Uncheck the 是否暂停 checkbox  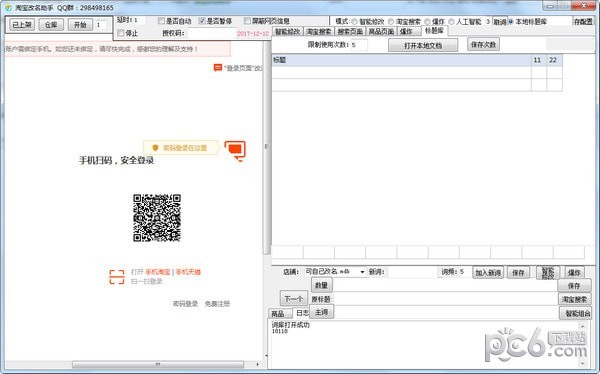(202, 21)
